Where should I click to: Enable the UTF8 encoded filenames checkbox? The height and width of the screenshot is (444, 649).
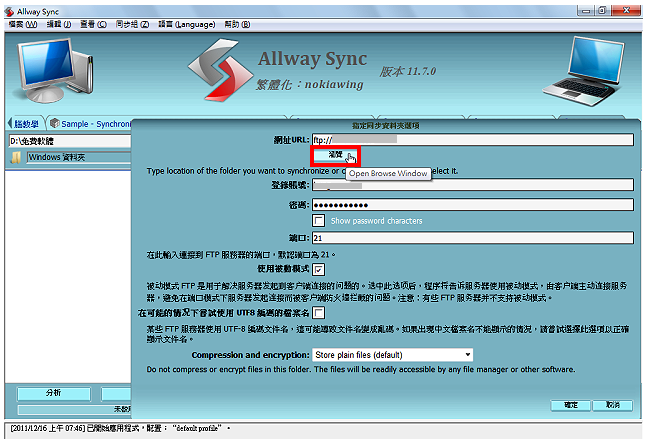click(x=318, y=313)
